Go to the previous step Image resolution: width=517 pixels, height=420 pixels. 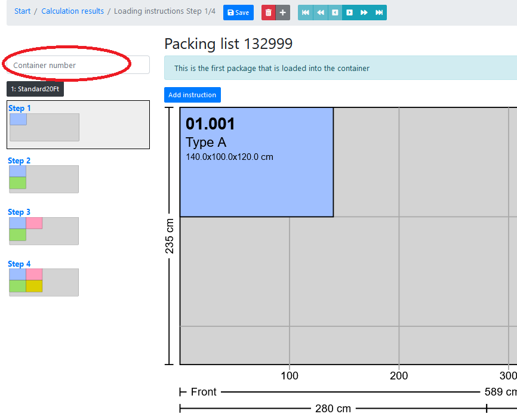[335, 12]
